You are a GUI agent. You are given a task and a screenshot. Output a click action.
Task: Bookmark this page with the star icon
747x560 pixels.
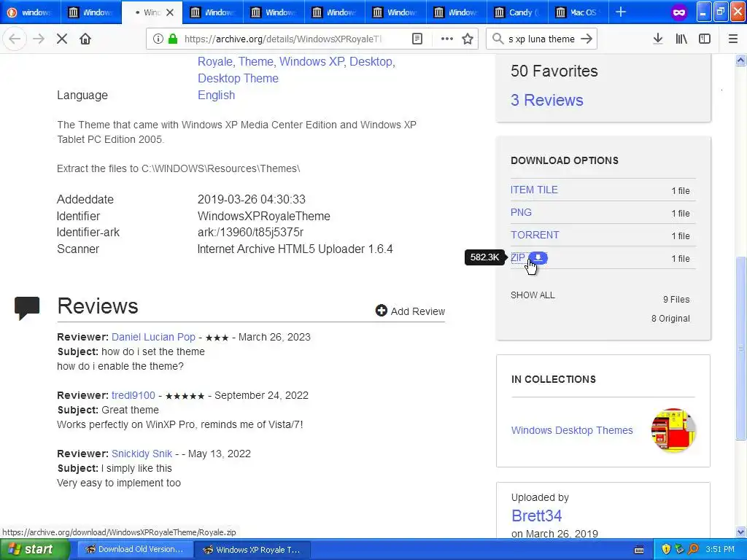[x=468, y=39]
